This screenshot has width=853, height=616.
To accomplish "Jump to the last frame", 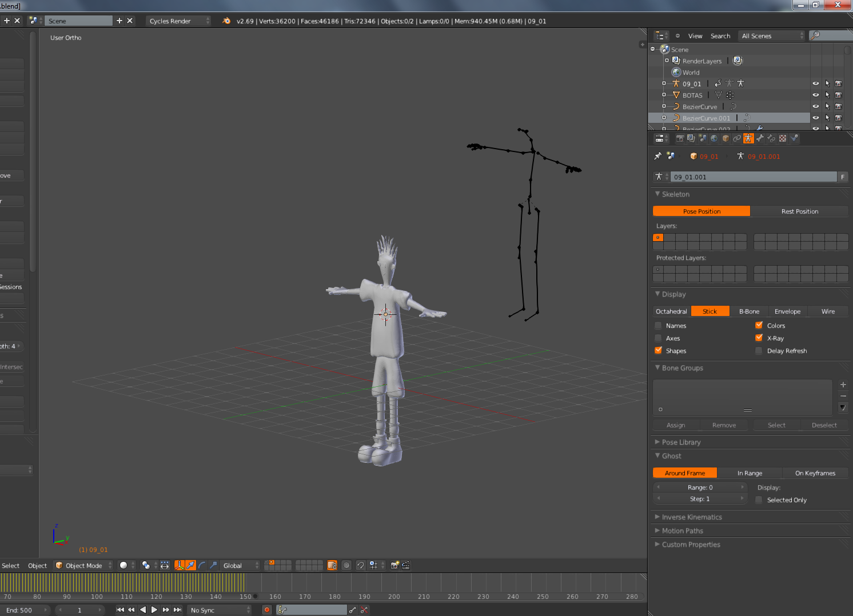I will point(178,610).
